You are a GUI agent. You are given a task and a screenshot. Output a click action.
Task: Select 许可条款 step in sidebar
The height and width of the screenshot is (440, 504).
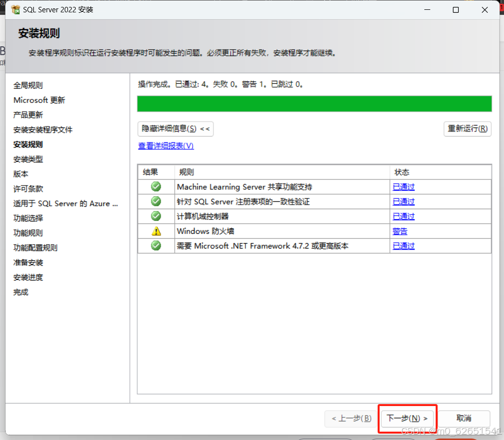click(x=28, y=189)
